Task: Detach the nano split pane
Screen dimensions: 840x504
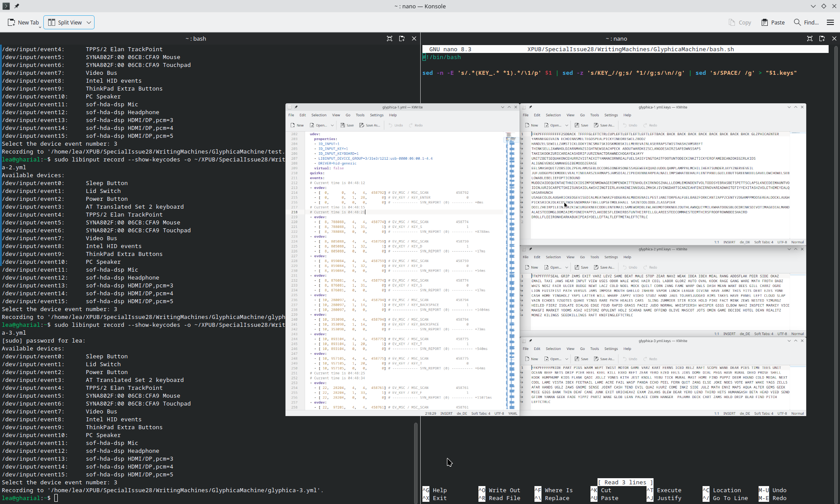Action: (x=822, y=38)
